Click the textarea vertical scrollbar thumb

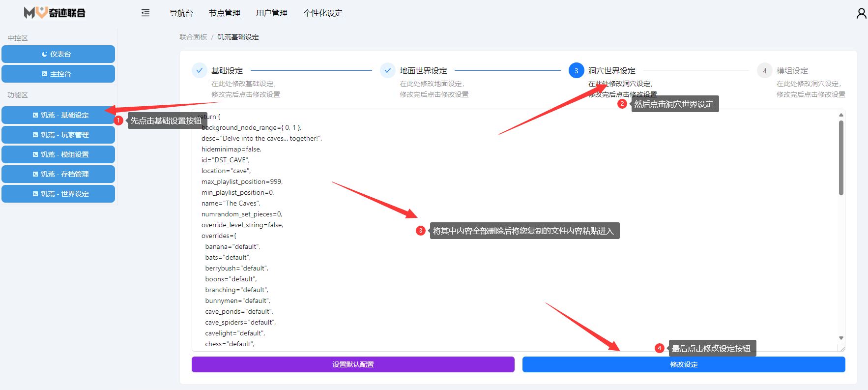(x=841, y=157)
